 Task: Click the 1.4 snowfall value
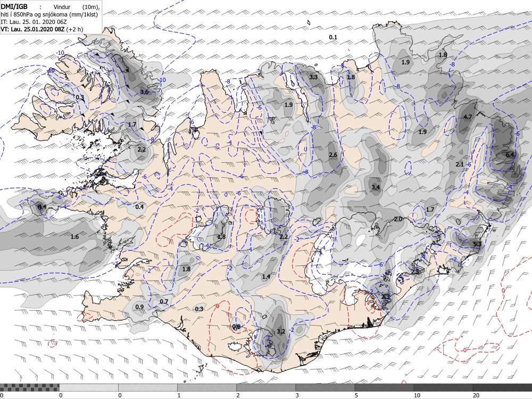pyautogui.click(x=267, y=277)
